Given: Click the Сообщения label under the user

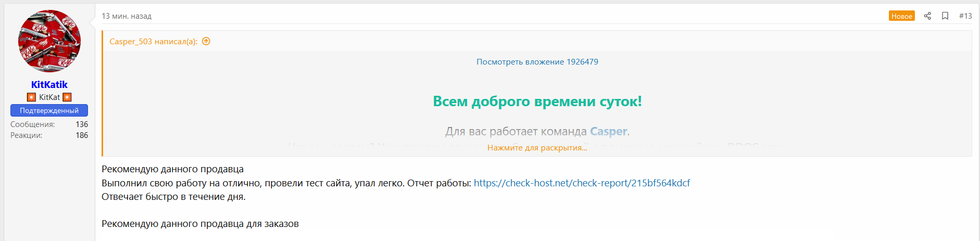Looking at the screenshot, I should click(x=32, y=124).
